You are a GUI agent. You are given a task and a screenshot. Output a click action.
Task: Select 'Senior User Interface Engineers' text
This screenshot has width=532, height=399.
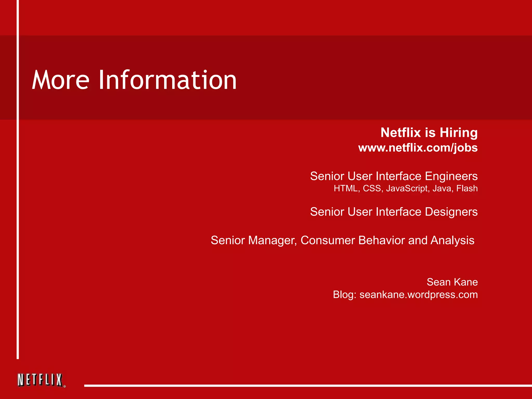(394, 176)
